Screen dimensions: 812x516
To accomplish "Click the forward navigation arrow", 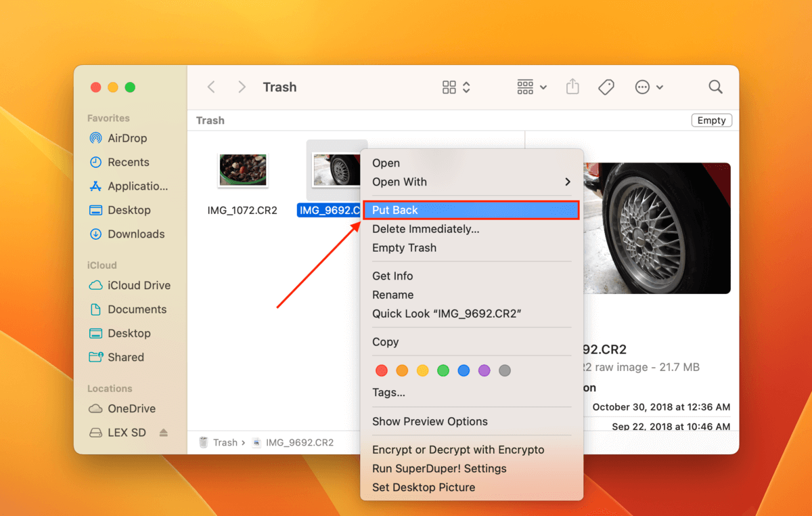I will tap(242, 87).
